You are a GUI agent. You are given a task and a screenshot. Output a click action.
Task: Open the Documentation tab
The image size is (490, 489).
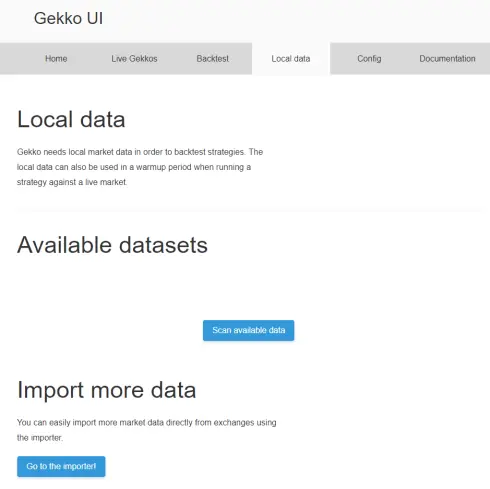click(x=447, y=59)
